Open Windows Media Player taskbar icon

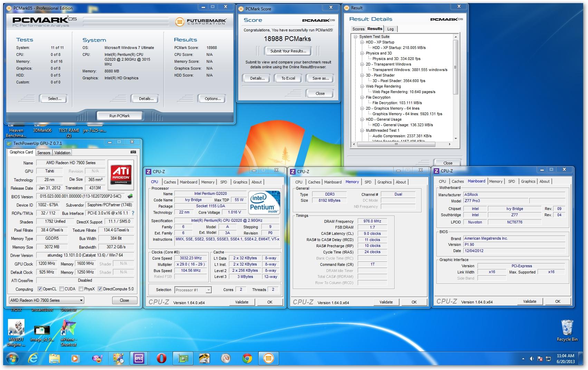(x=75, y=359)
